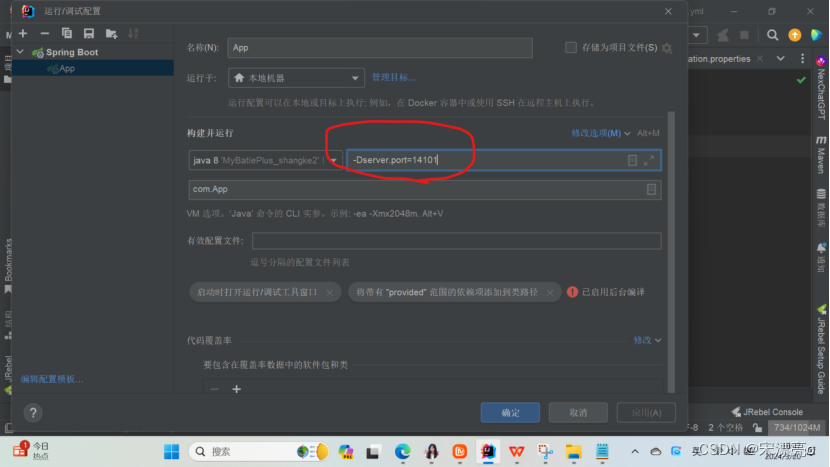
Task: Save configuration with floppy disk icon
Action: pyautogui.click(x=89, y=33)
